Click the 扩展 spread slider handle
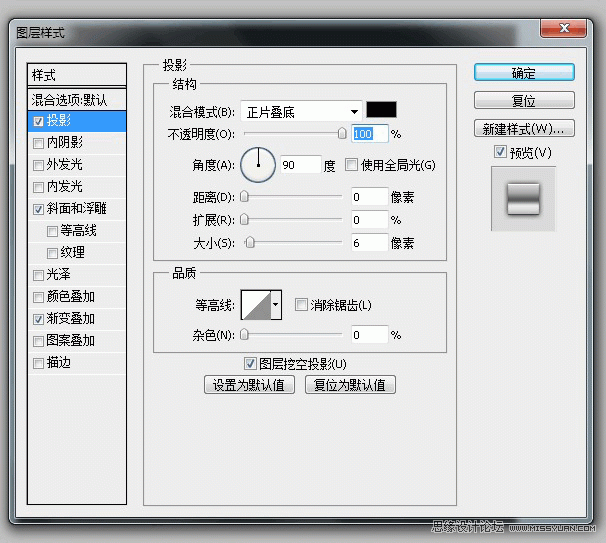The image size is (606, 543). pyautogui.click(x=244, y=220)
